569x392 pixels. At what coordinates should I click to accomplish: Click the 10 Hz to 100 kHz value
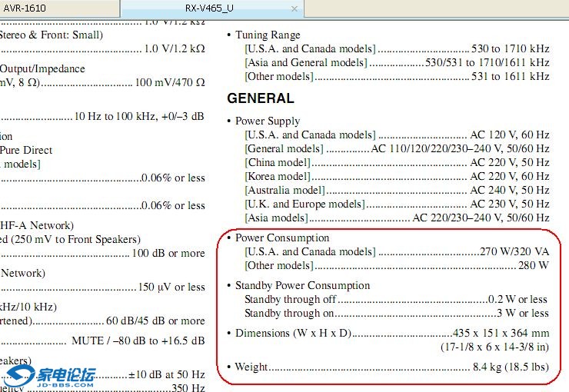pos(139,116)
